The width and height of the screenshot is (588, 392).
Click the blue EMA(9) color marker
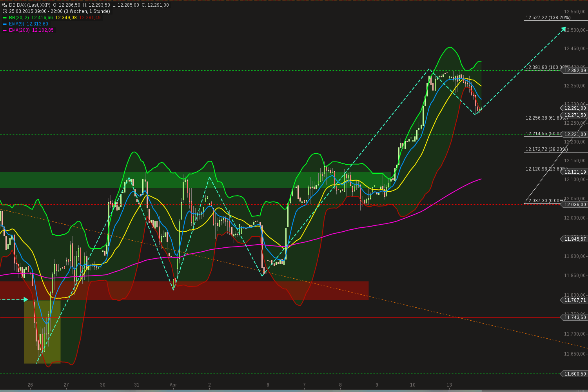point(5,24)
